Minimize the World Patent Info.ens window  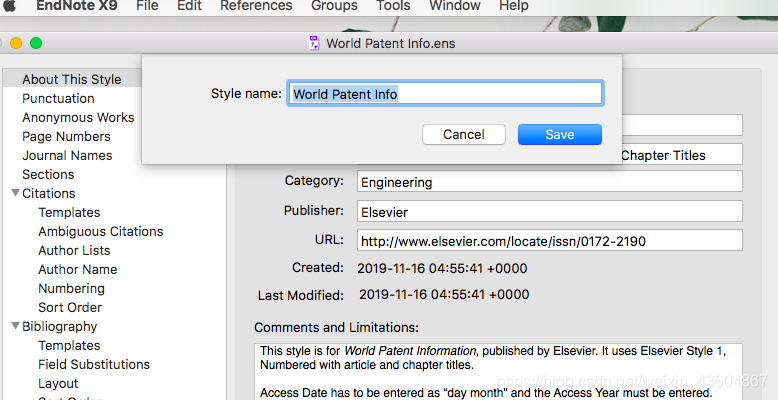16,43
